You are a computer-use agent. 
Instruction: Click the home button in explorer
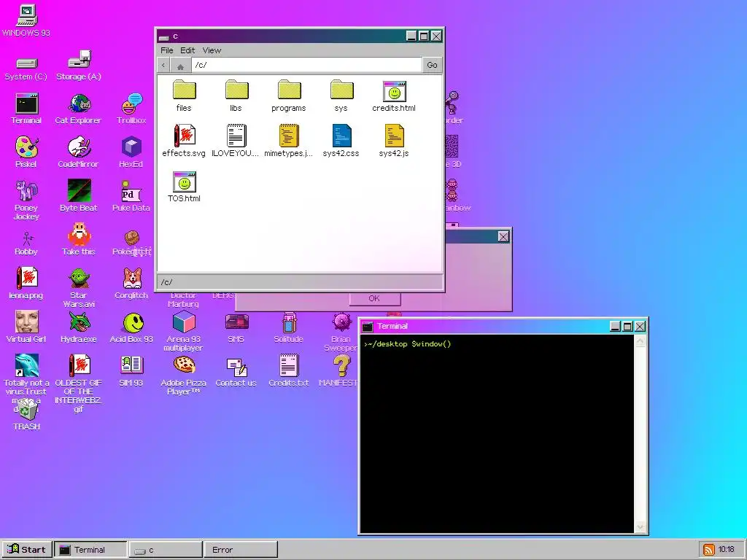click(x=180, y=65)
